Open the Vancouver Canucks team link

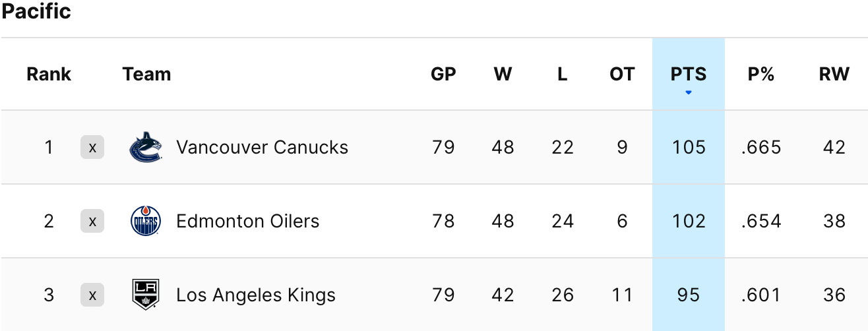[x=262, y=147]
